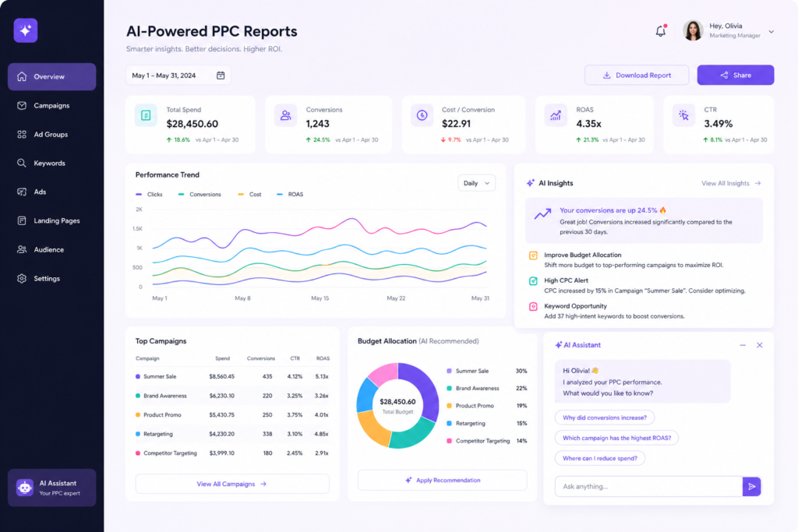Minimize the AI Assistant chat panel
Screen dimensions: 798x532
743,344
